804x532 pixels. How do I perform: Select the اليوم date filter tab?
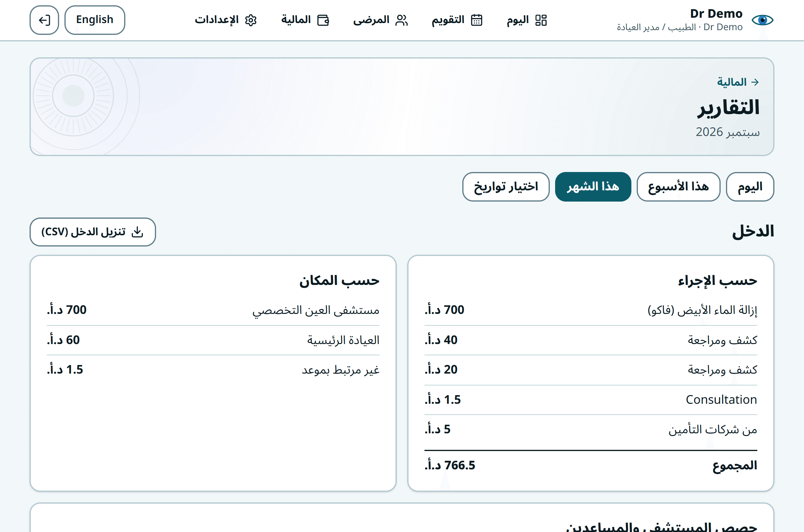coord(750,186)
